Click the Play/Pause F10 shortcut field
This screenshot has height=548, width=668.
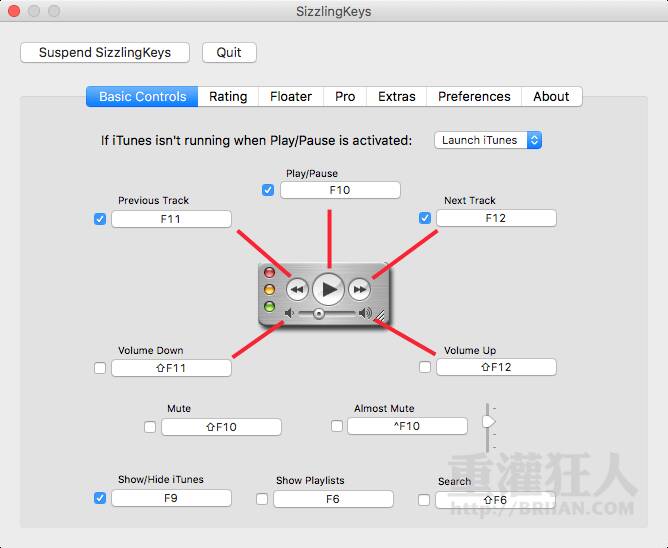click(x=340, y=190)
